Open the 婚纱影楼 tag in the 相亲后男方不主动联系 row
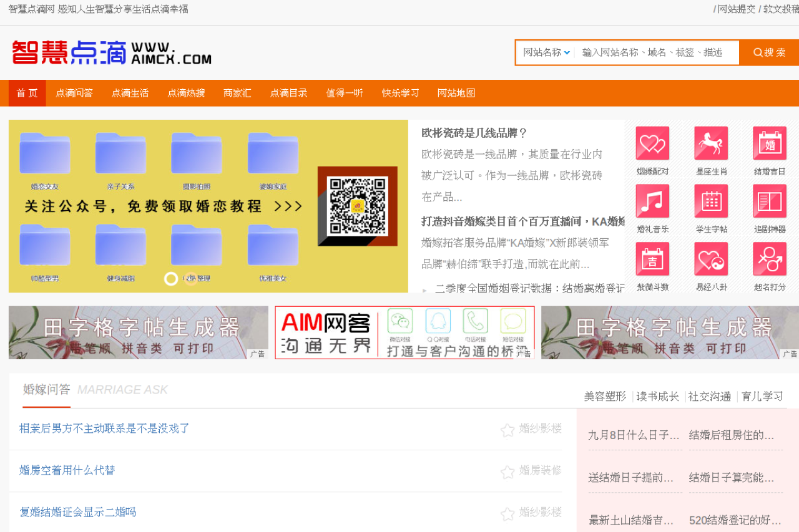The height and width of the screenshot is (532, 799). pyautogui.click(x=541, y=428)
